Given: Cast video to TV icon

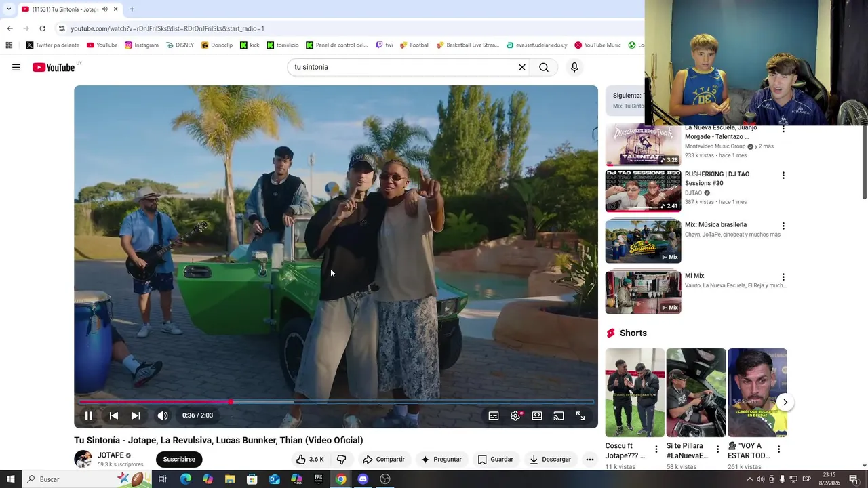Looking at the screenshot, I should point(559,415).
